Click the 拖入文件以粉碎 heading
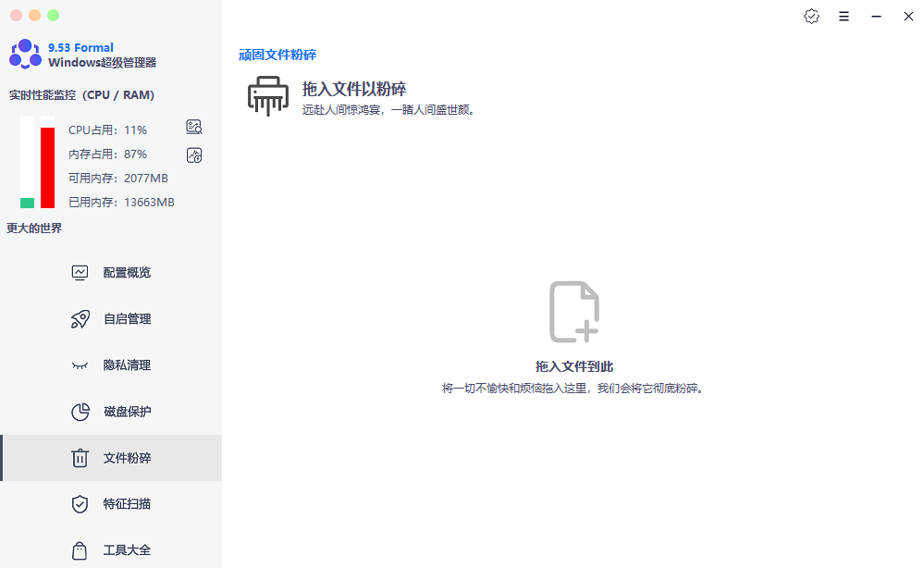924x568 pixels. (354, 89)
